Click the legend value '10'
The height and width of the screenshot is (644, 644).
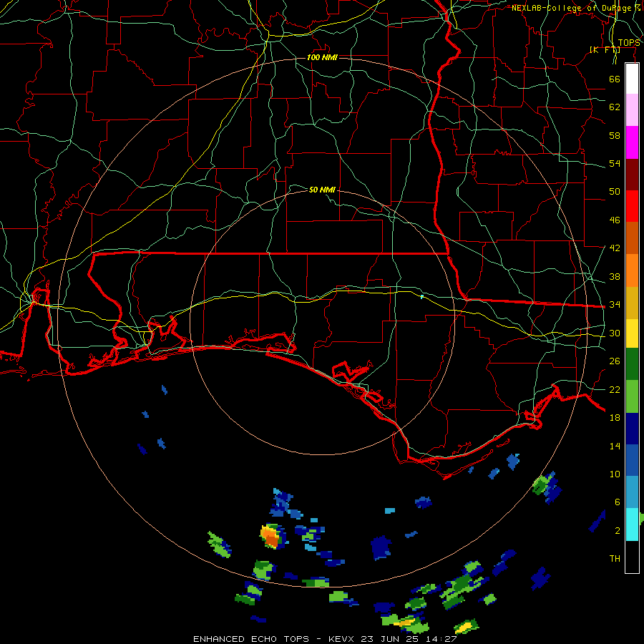tap(615, 474)
